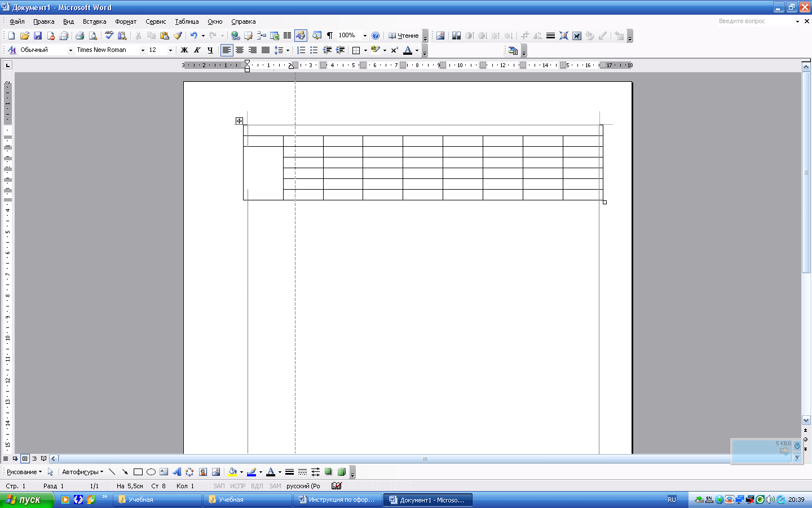Center the paragraph text
This screenshot has height=508, width=812.
point(240,50)
